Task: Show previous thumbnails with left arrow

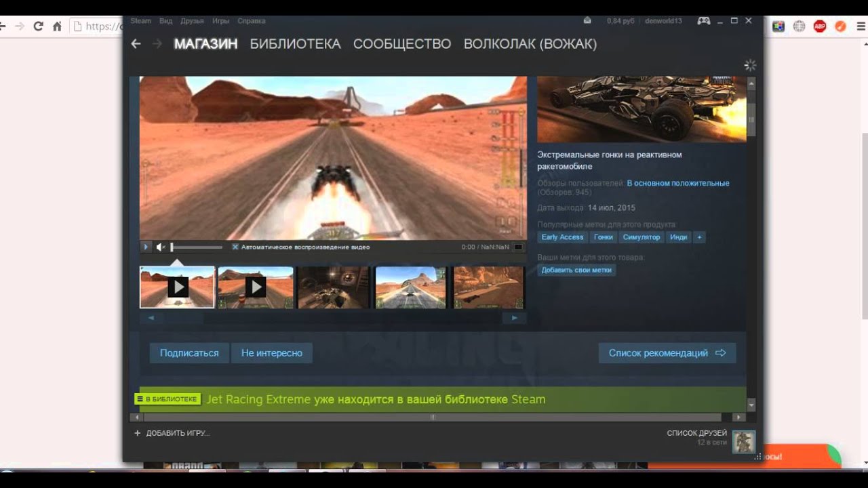Action: [x=151, y=318]
